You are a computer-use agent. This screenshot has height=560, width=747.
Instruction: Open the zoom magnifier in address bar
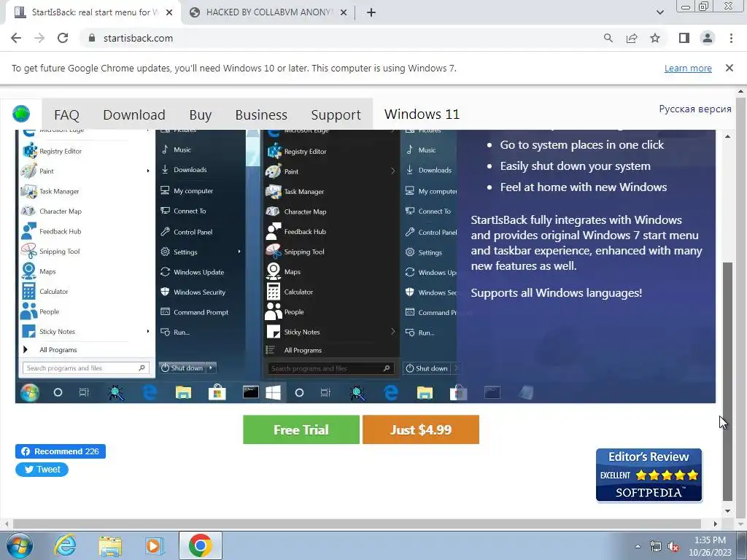tap(608, 38)
